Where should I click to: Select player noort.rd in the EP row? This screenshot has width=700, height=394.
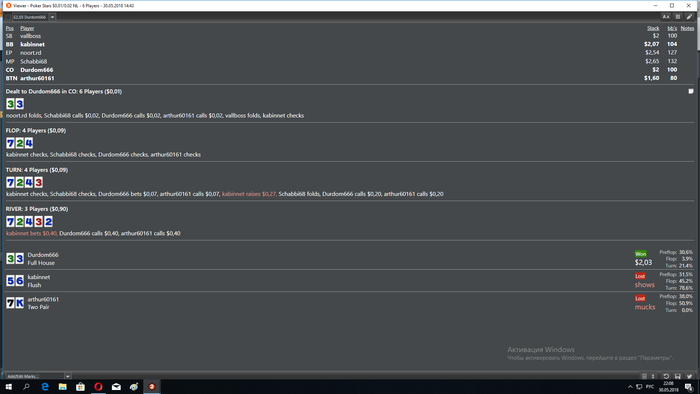tap(30, 53)
